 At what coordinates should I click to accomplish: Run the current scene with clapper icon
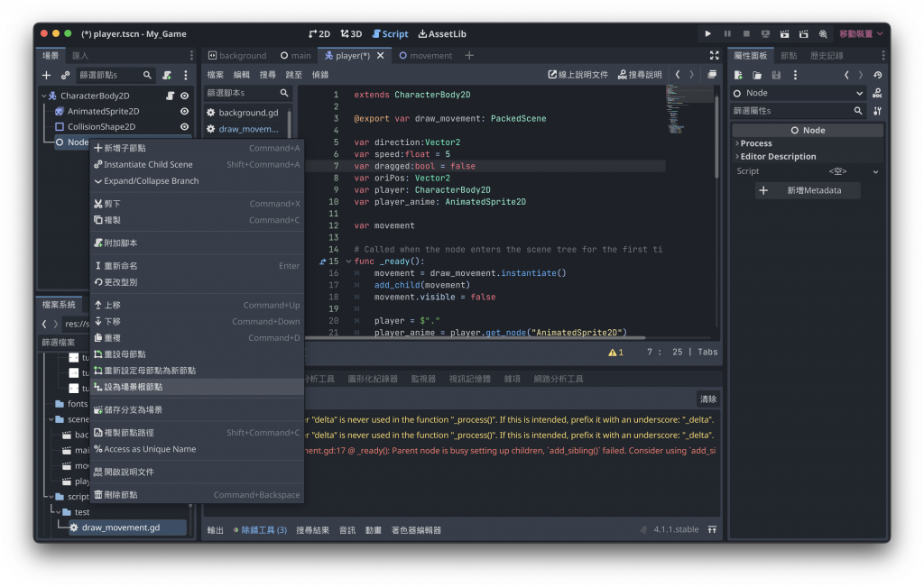tap(784, 33)
